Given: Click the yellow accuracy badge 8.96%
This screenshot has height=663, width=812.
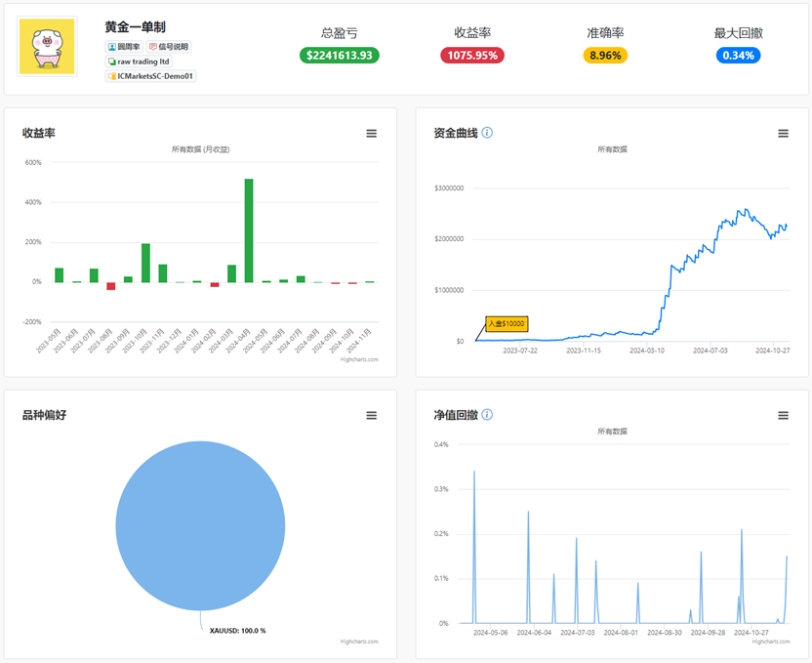Looking at the screenshot, I should (x=605, y=56).
